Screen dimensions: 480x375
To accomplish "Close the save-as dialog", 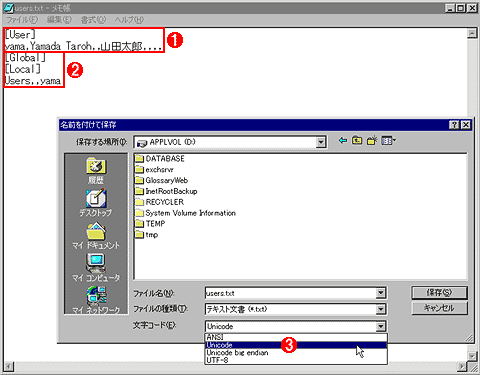I will [466, 125].
